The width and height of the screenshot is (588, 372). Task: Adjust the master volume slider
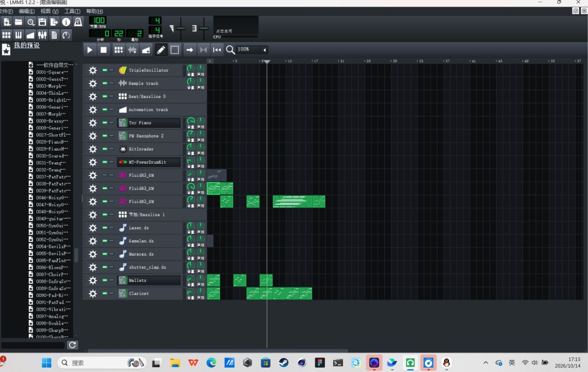point(181,28)
